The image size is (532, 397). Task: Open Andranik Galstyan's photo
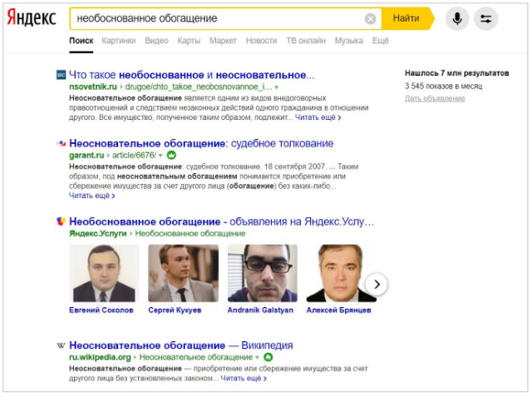pos(263,273)
